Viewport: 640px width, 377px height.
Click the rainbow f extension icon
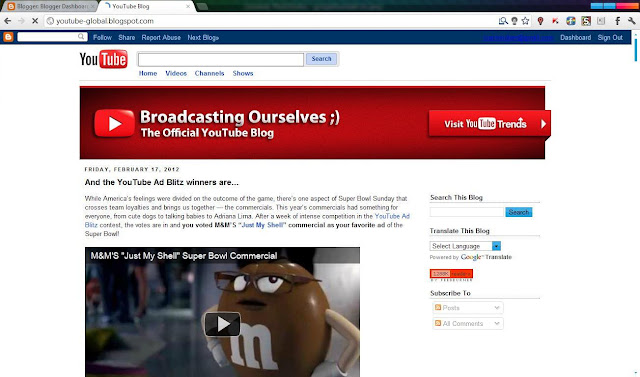click(x=571, y=21)
